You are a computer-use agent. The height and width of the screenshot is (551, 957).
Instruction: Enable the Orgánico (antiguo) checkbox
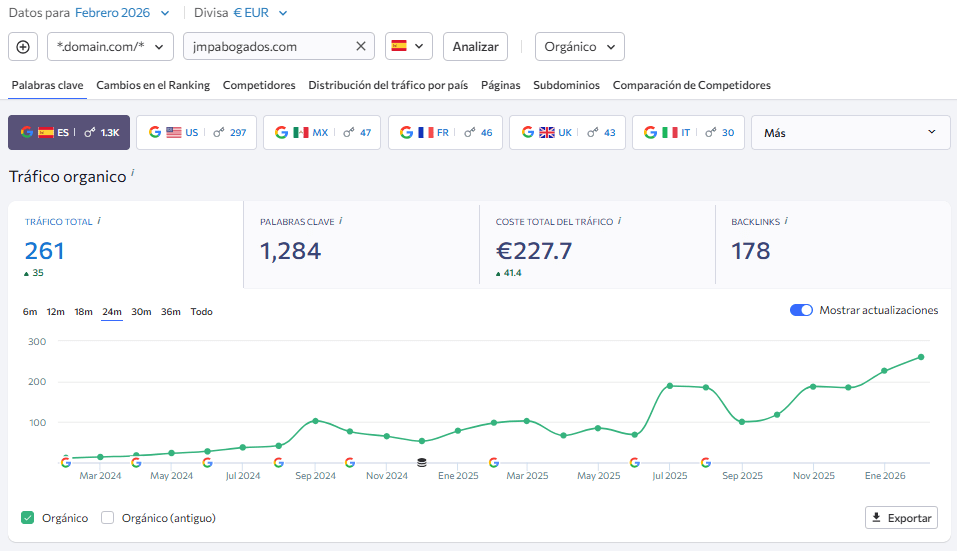pyautogui.click(x=108, y=518)
